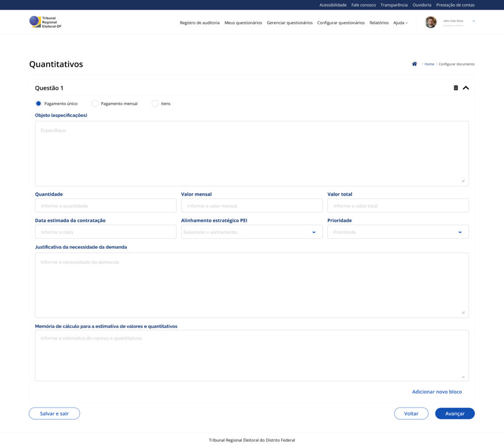
Task: Click the Avançar button
Action: coord(454,414)
